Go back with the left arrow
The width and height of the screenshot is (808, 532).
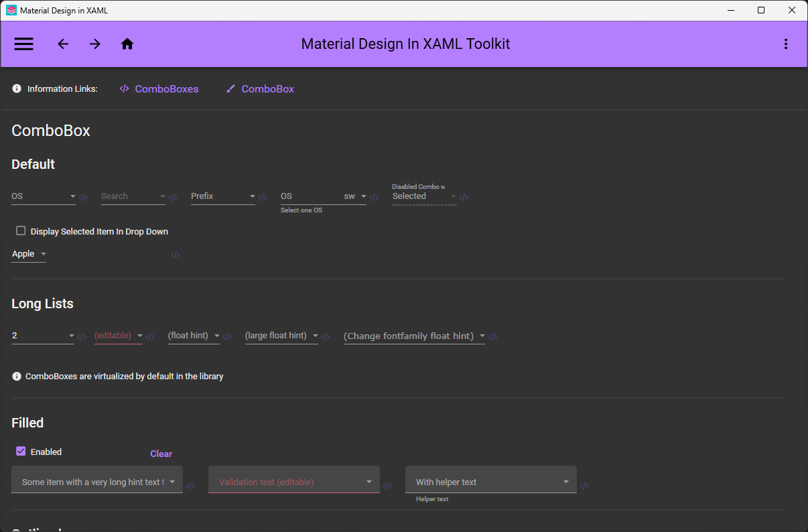[x=63, y=44]
